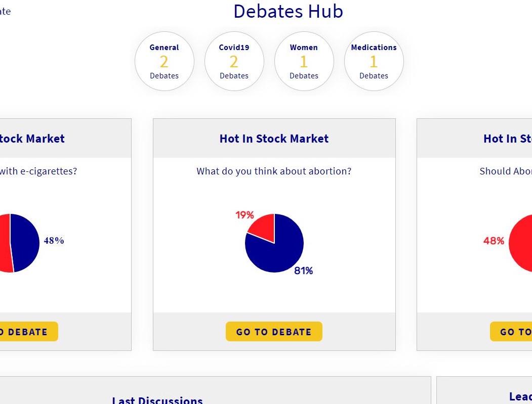Choose the Medications debates category circle
532x404 pixels.
pyautogui.click(x=374, y=61)
